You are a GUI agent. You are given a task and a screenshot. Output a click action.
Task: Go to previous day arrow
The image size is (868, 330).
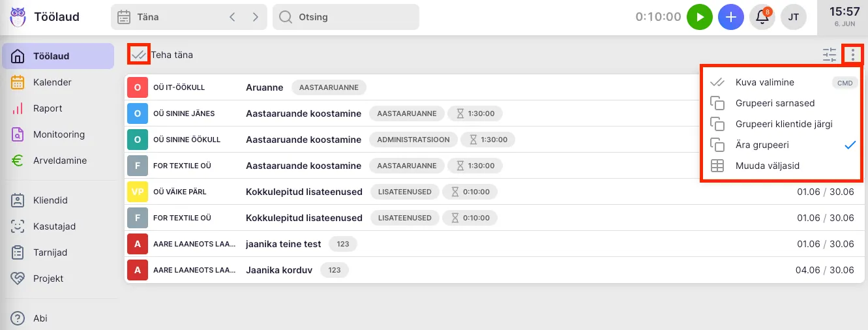[232, 17]
